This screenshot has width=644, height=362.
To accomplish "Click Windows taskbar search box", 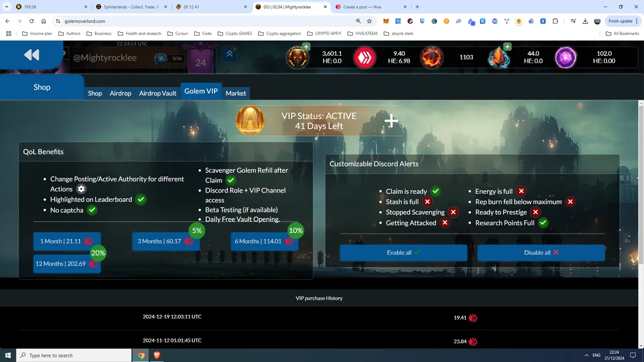I will point(74,355).
